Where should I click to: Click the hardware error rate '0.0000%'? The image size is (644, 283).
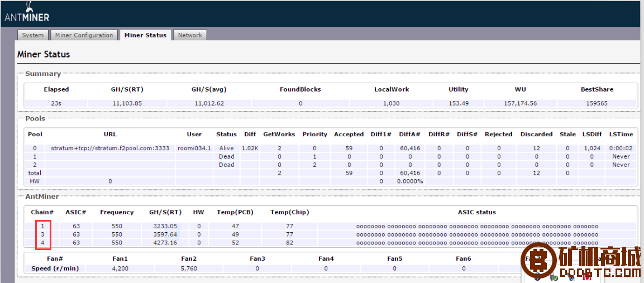pyautogui.click(x=409, y=181)
